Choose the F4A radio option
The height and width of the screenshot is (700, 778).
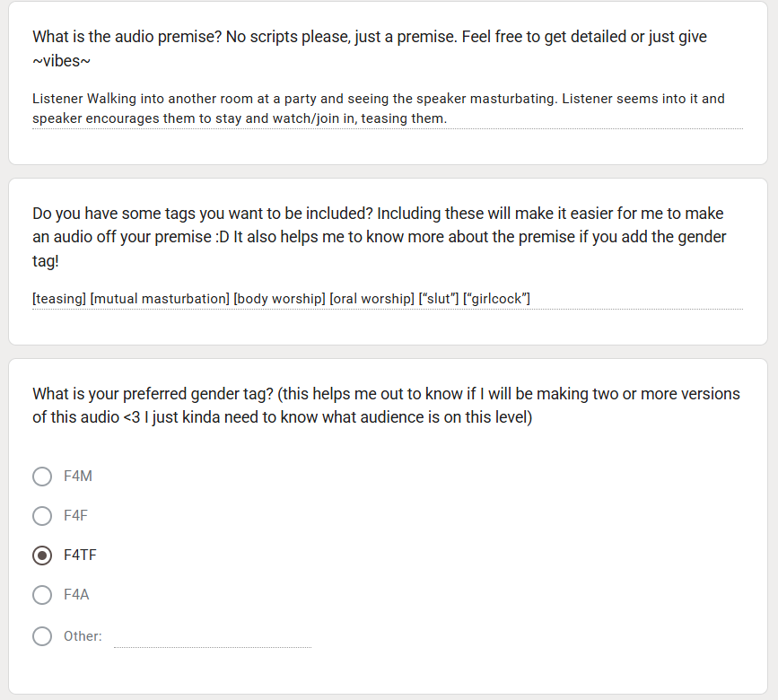(x=42, y=595)
